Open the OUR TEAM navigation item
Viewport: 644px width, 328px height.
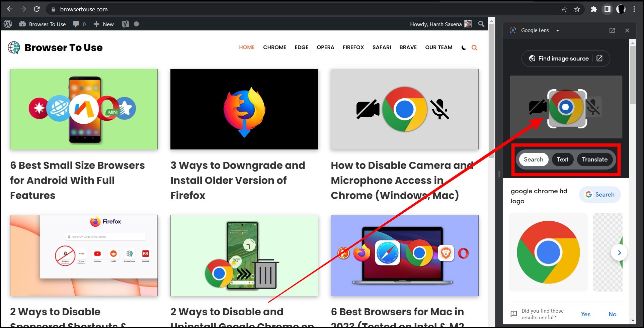(438, 47)
